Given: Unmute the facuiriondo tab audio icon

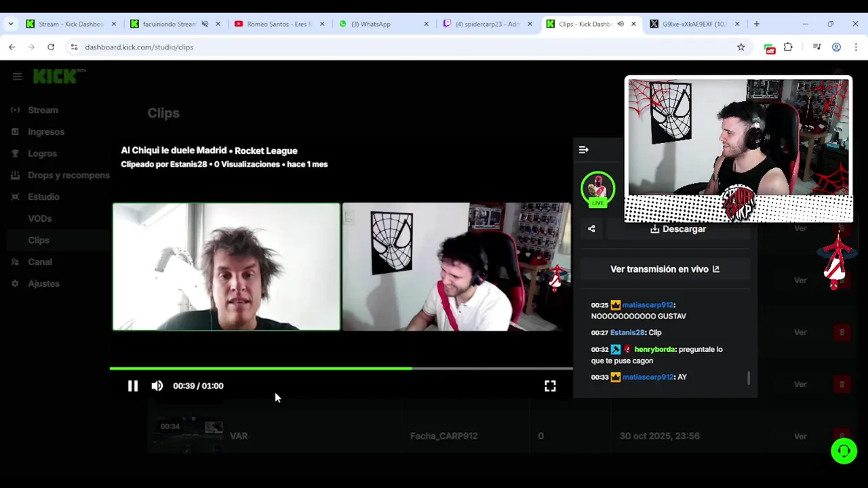Looking at the screenshot, I should (x=204, y=24).
